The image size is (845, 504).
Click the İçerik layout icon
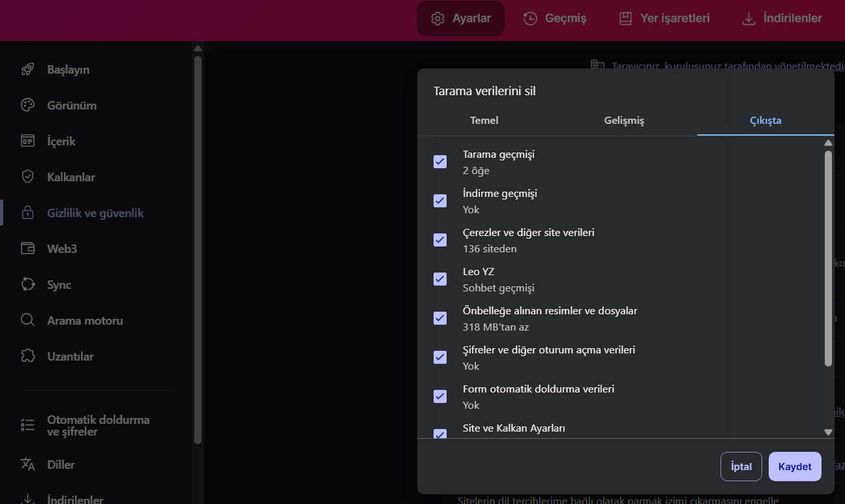click(27, 141)
